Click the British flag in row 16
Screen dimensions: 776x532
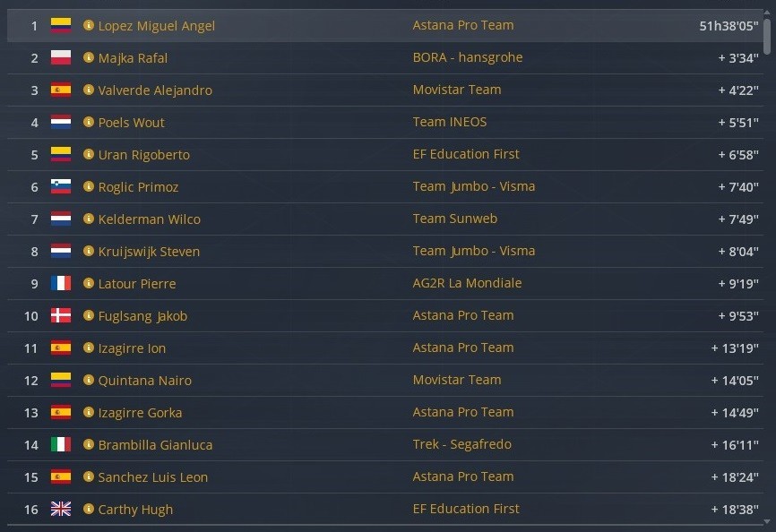coord(61,509)
